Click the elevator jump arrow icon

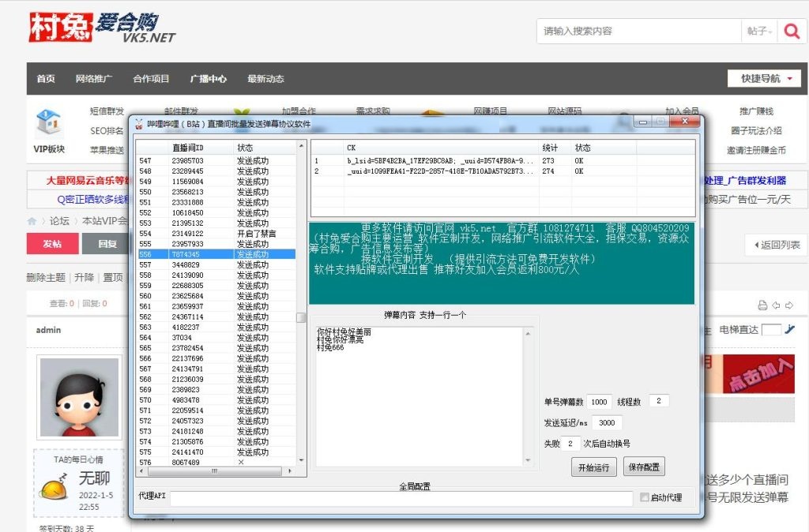[789, 330]
